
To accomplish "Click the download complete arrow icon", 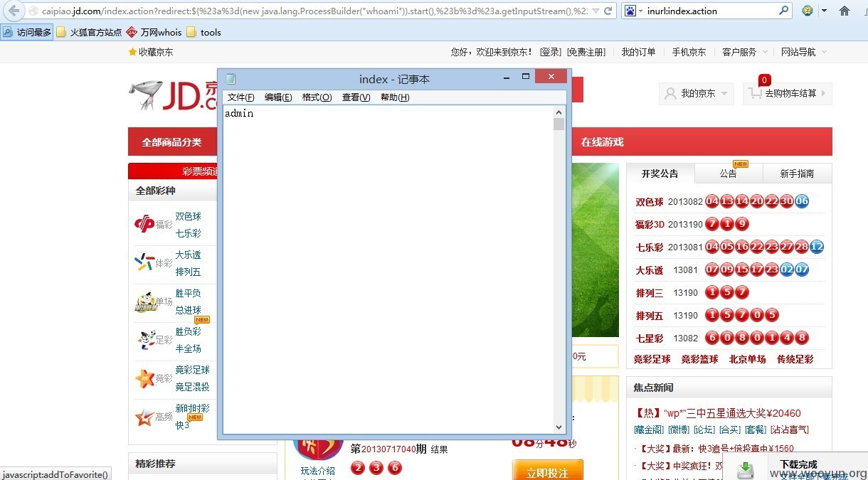I will click(x=746, y=469).
